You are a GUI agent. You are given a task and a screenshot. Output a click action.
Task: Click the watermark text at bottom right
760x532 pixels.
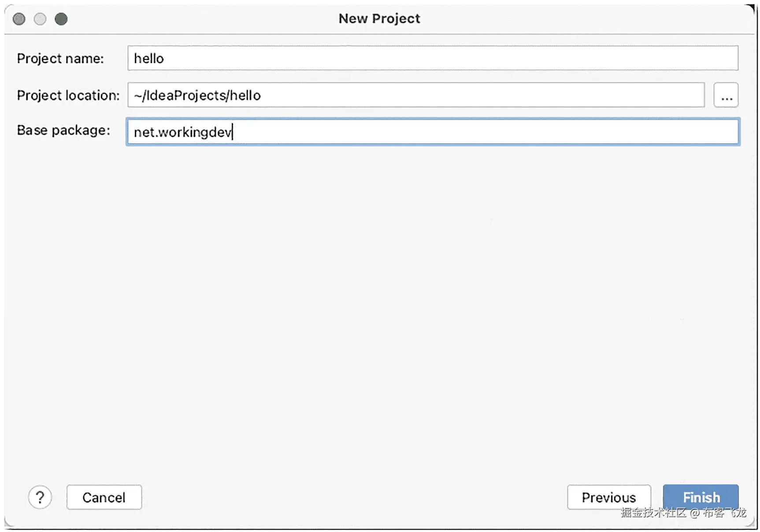click(683, 513)
